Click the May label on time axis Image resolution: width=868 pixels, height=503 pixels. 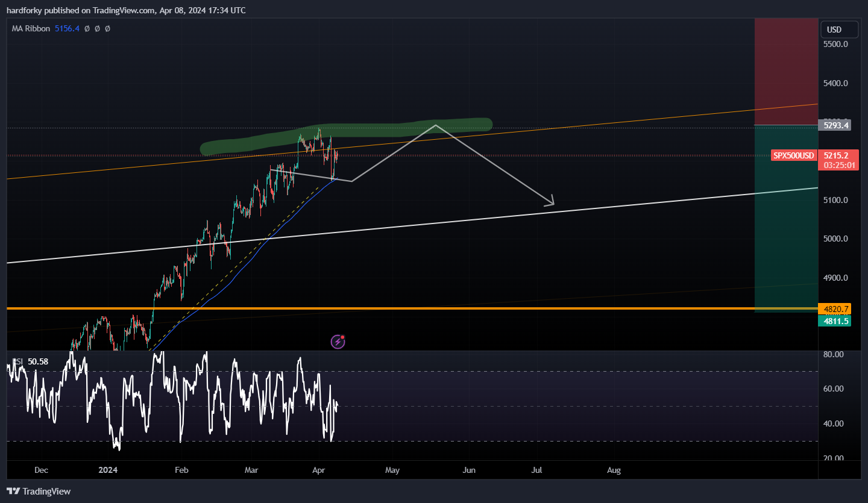392,470
